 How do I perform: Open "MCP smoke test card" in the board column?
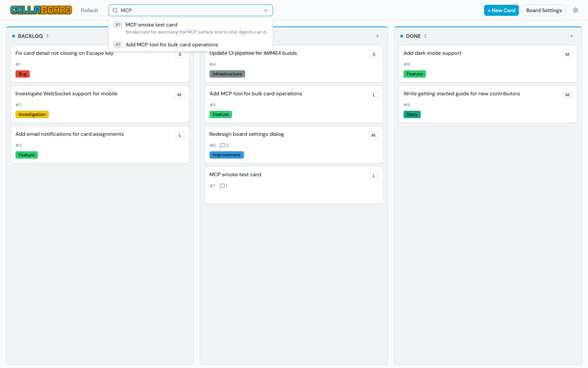pos(294,185)
